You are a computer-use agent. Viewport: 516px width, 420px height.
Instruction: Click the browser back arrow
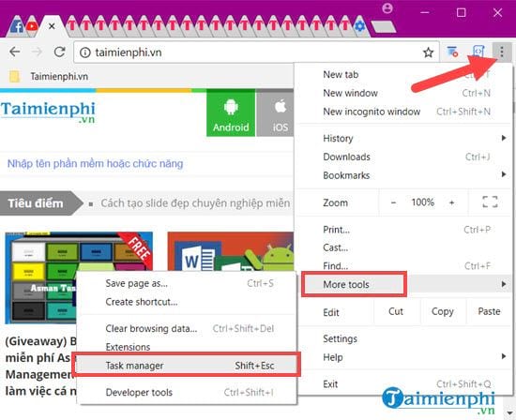coord(15,52)
